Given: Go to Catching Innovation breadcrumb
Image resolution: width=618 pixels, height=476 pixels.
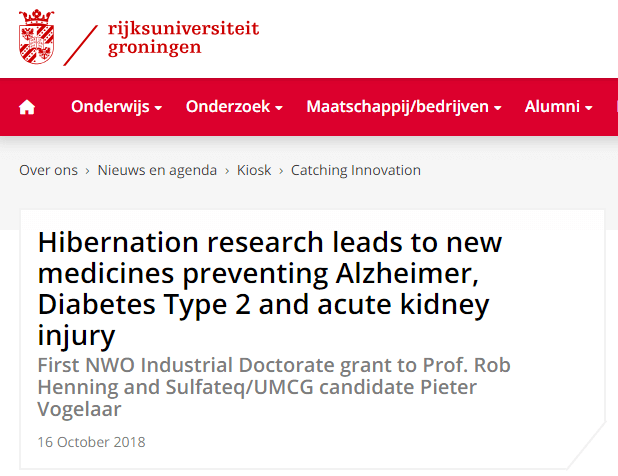Looking at the screenshot, I should point(356,170).
